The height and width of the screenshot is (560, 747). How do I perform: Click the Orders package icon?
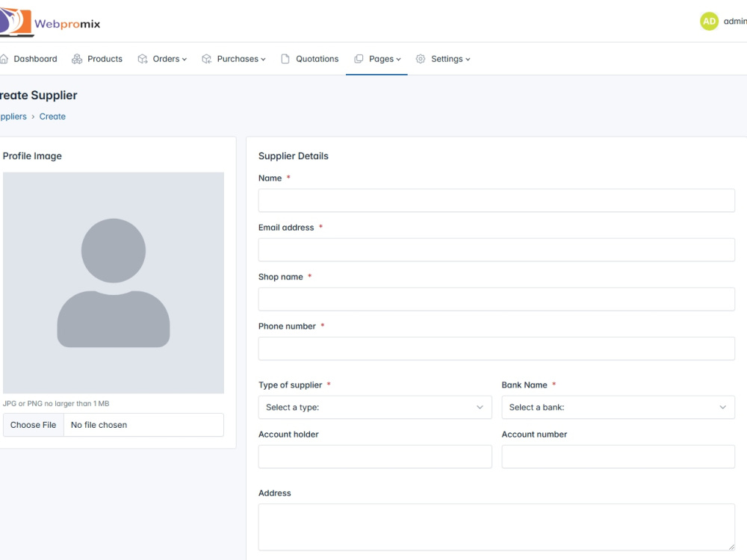click(x=143, y=58)
